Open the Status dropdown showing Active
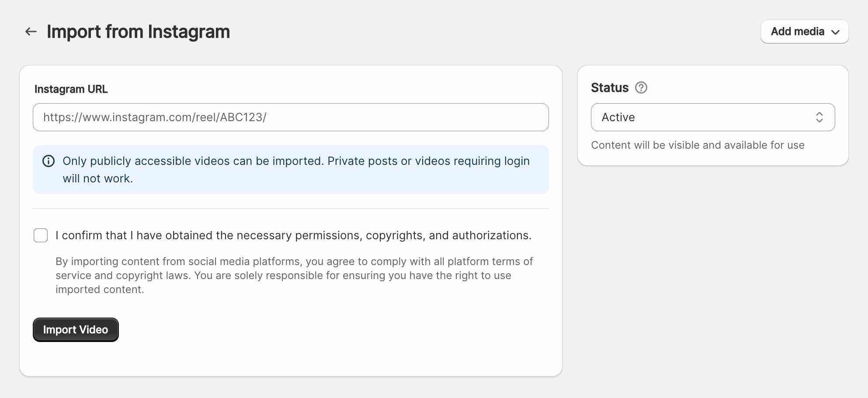Screen dimensions: 868x398 [713, 117]
